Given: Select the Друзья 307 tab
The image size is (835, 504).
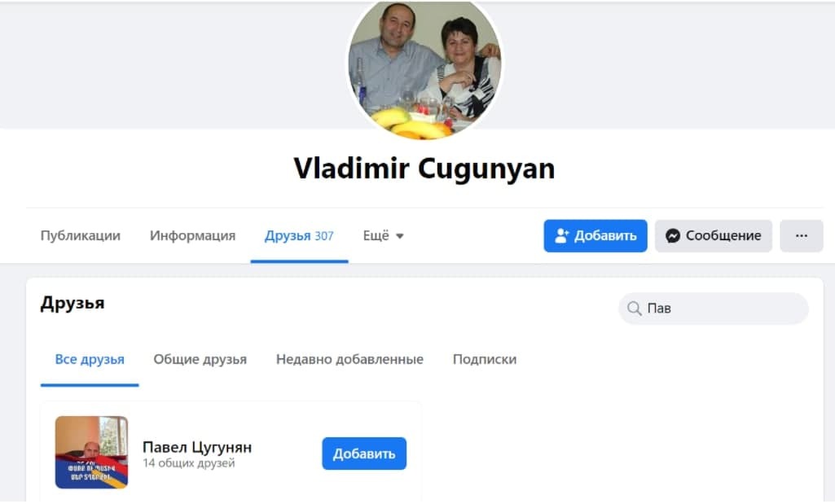Looking at the screenshot, I should (x=299, y=236).
